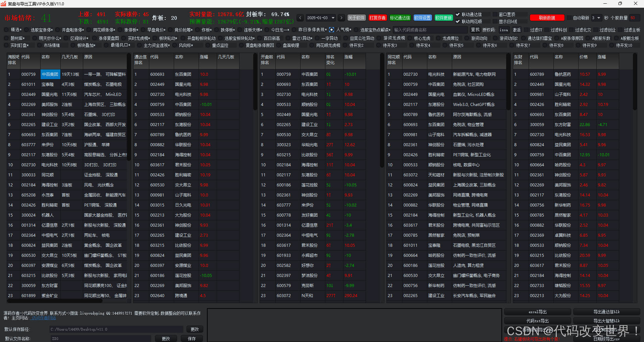Screen dimensions: 644x342
Task: Switch to the 竞价抢筹* view
Action: [x=170, y=30]
